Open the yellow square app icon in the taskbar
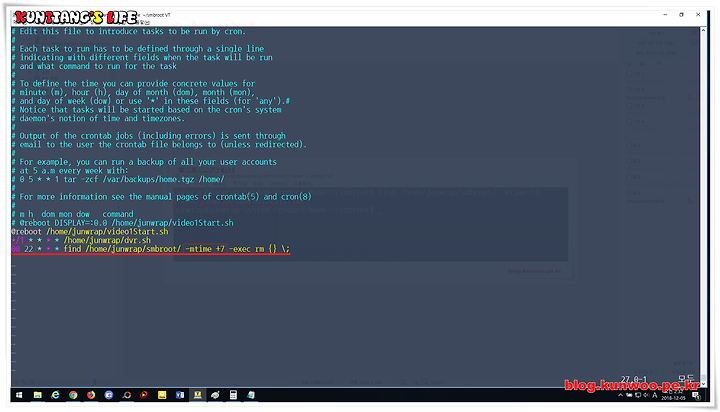This screenshot has height=412, width=720. 162,395
